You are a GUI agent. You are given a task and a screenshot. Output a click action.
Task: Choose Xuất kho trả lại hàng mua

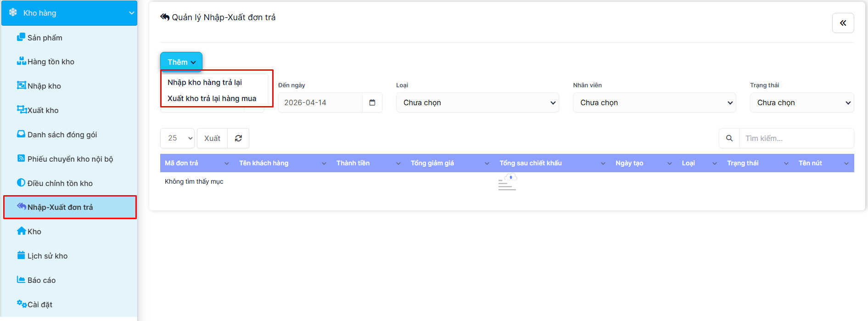(x=212, y=98)
